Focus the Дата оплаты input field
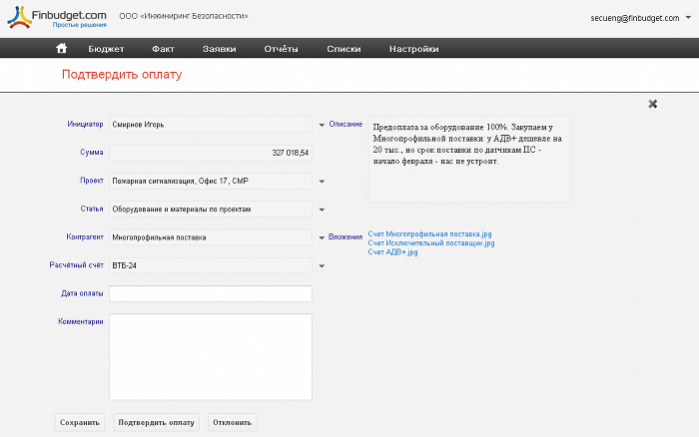Viewport: 699px width, 437px height. (210, 293)
